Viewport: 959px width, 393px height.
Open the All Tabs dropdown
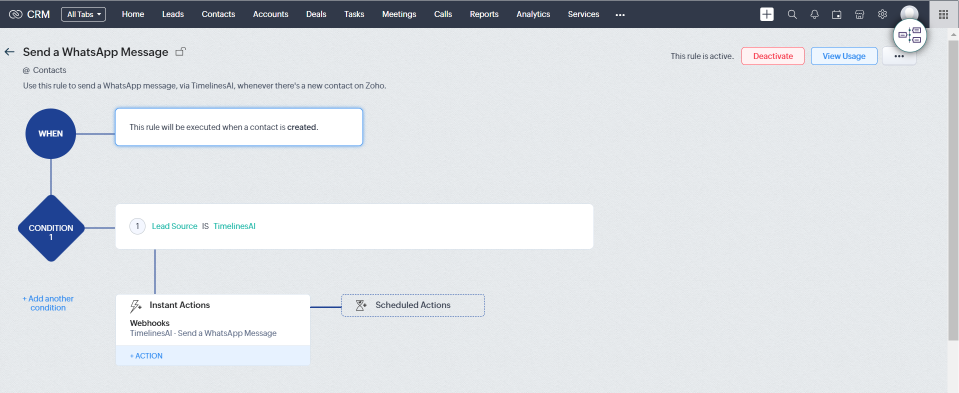click(x=83, y=14)
